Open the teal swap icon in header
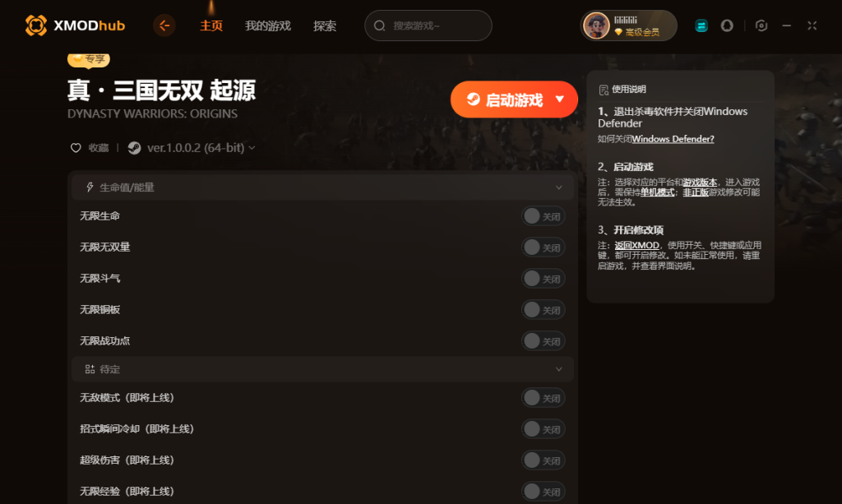The image size is (842, 504). 701,25
